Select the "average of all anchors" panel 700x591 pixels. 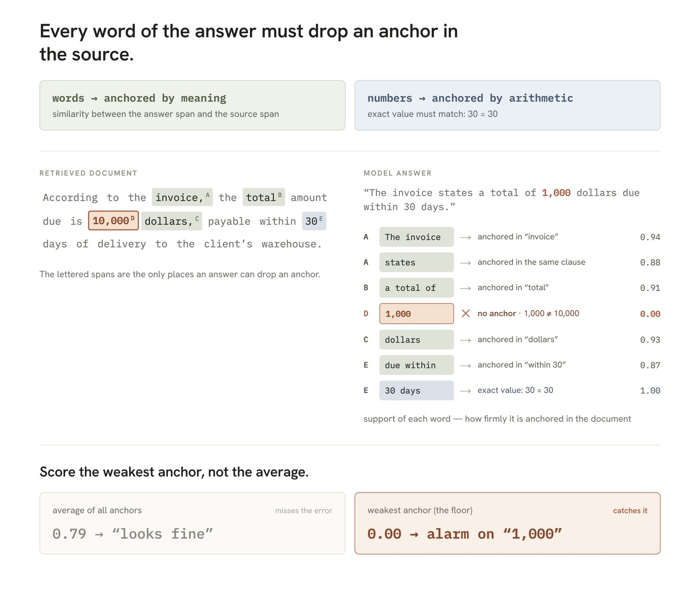192,523
